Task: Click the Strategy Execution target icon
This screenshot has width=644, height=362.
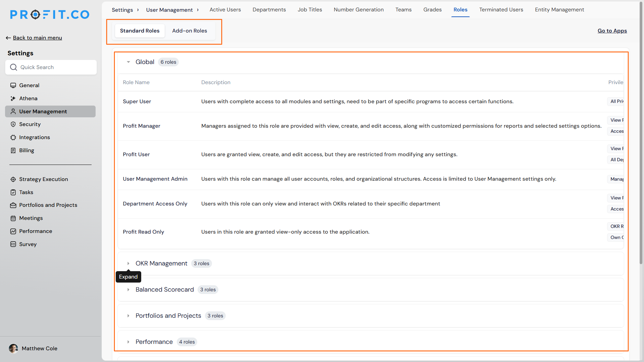Action: 13,179
